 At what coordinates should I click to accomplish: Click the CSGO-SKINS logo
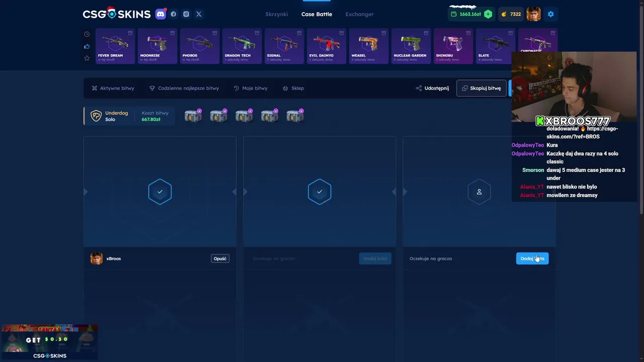click(x=117, y=14)
